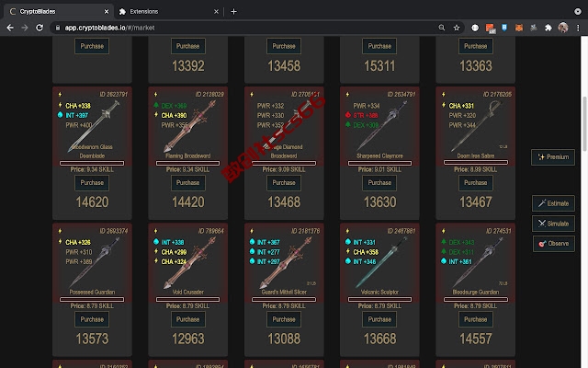The width and height of the screenshot is (588, 368).
Task: Click the page vertical scrollbar
Action: point(584,124)
